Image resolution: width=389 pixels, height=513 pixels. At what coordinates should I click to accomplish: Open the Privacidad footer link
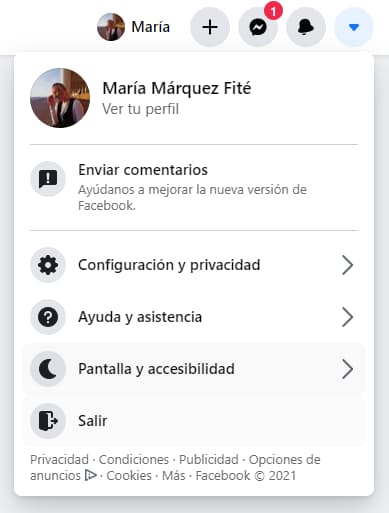pos(59,459)
